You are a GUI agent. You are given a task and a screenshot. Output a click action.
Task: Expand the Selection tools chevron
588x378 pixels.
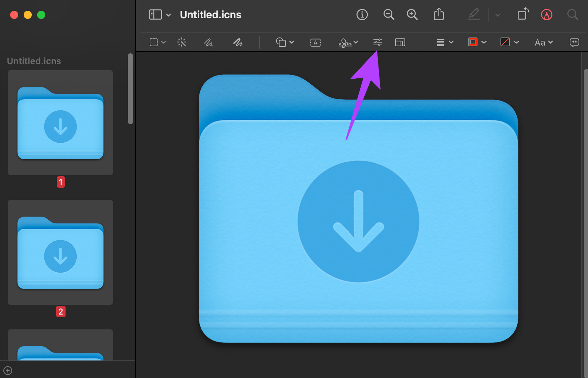click(164, 42)
